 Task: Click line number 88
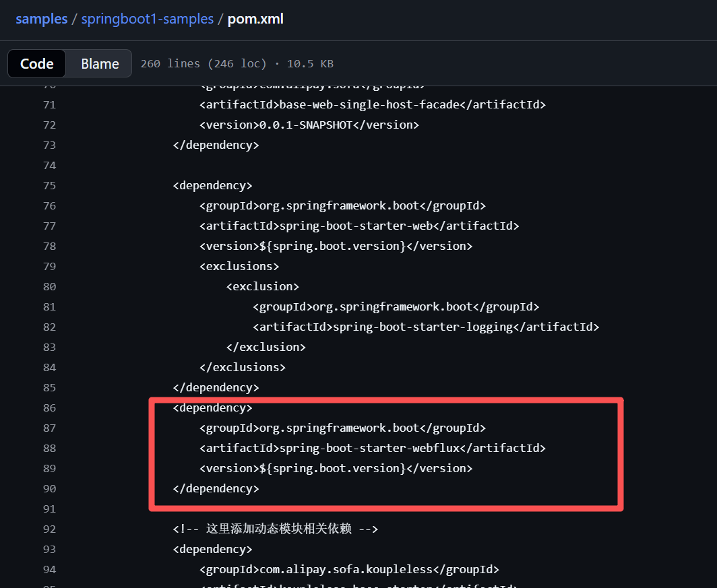(49, 448)
